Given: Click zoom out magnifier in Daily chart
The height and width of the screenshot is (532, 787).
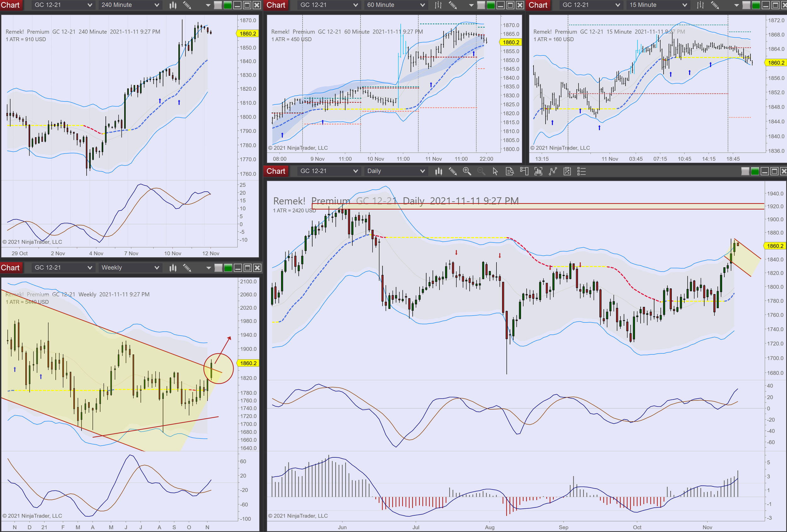Looking at the screenshot, I should click(x=481, y=171).
